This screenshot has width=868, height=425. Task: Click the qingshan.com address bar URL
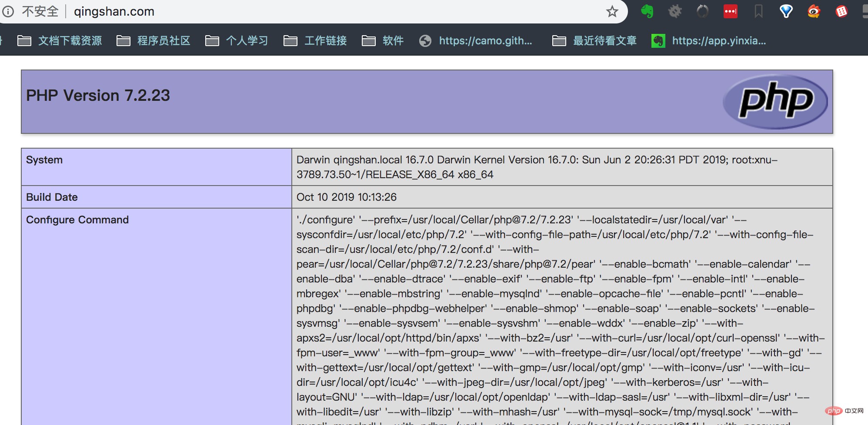(x=114, y=11)
